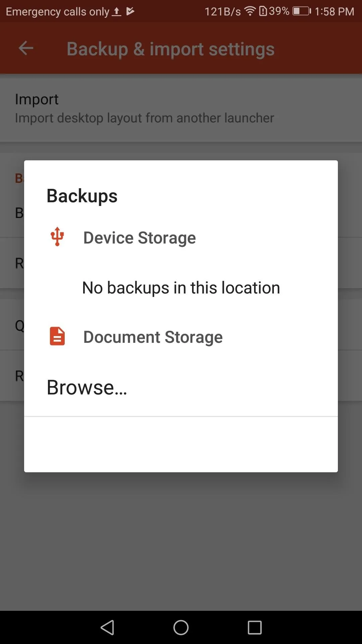The width and height of the screenshot is (362, 644).
Task: Choose Document Storage location
Action: [x=181, y=337]
